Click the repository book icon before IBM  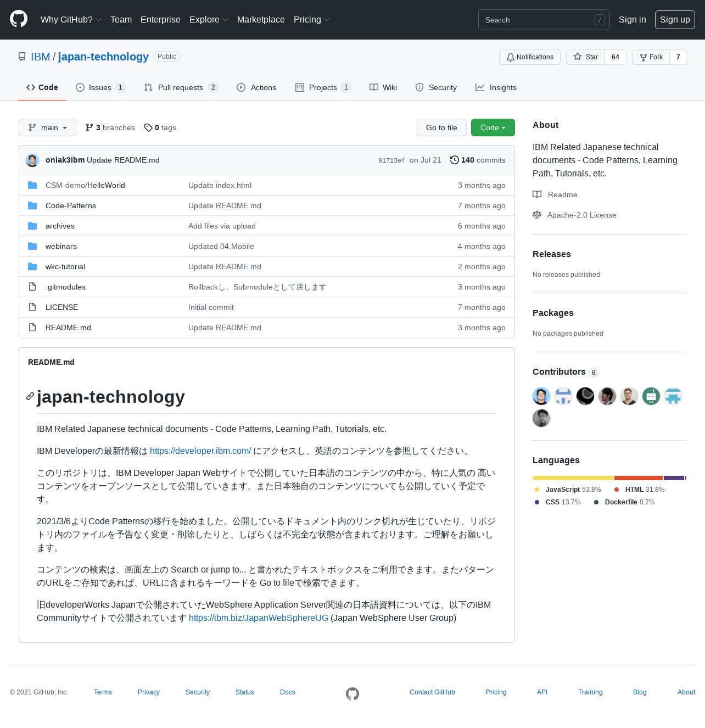(x=22, y=57)
